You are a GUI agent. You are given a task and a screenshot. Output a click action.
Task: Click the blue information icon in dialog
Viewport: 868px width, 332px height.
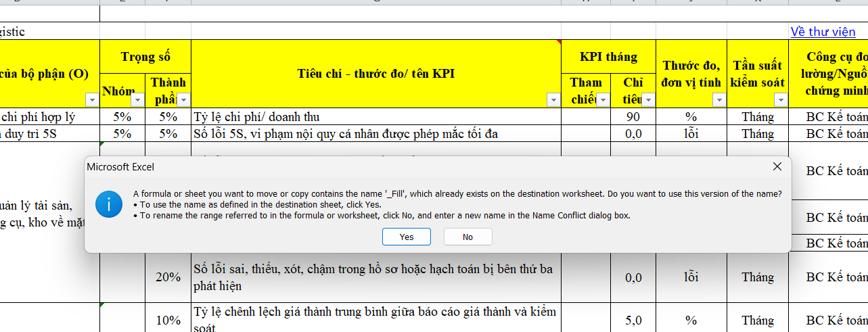pyautogui.click(x=109, y=204)
